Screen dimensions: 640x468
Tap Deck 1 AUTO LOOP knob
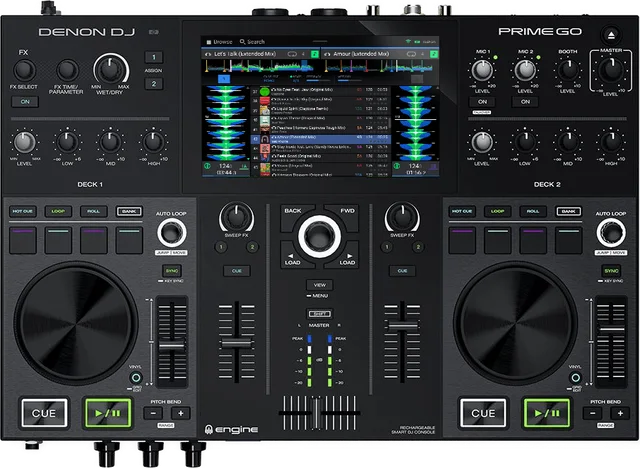[172, 233]
